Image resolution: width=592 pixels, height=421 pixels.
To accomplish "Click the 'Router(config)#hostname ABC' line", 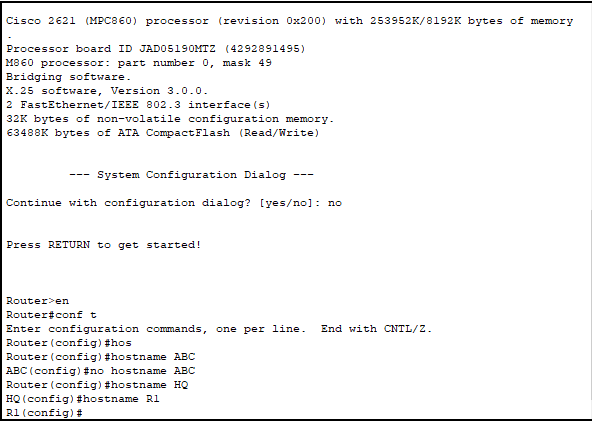I will point(100,357).
